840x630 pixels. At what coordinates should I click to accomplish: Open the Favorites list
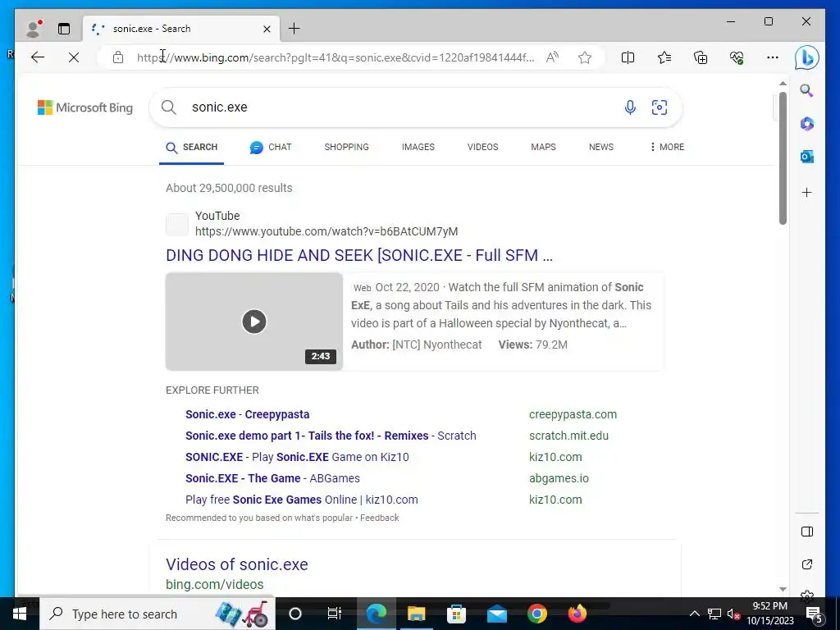pos(664,57)
